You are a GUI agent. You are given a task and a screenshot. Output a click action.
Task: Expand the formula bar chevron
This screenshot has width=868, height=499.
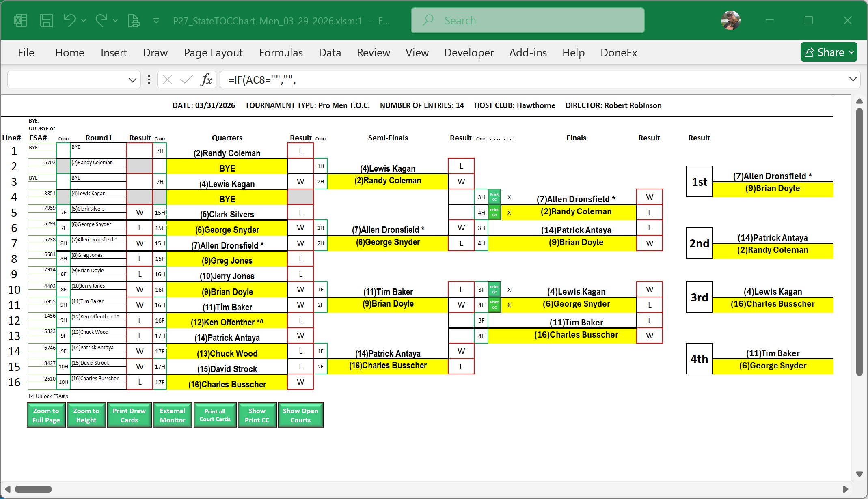click(853, 79)
